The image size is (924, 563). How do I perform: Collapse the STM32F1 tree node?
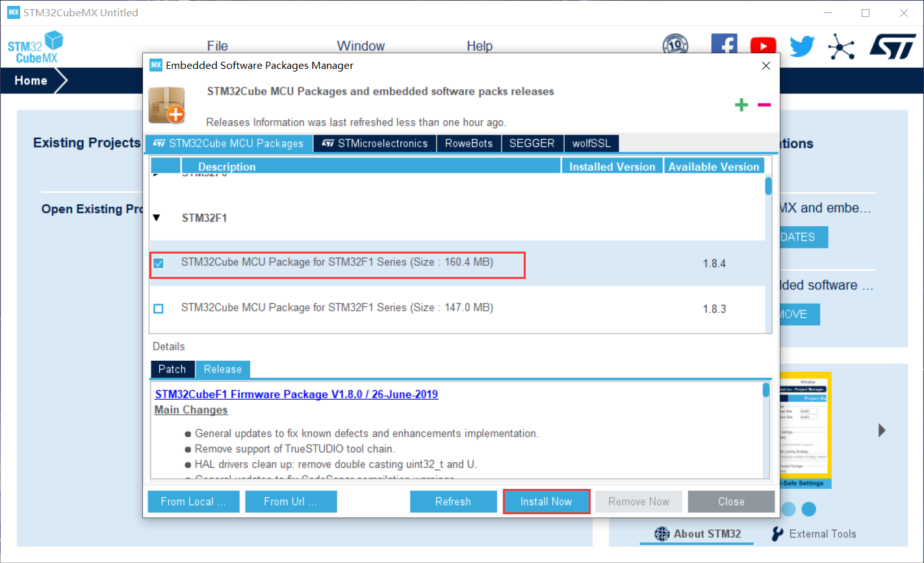157,218
